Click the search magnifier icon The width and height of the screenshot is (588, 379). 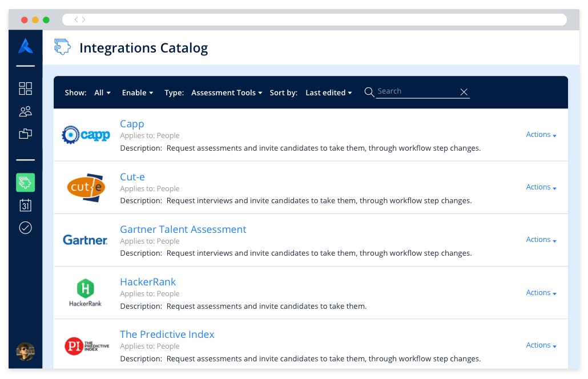pos(369,92)
